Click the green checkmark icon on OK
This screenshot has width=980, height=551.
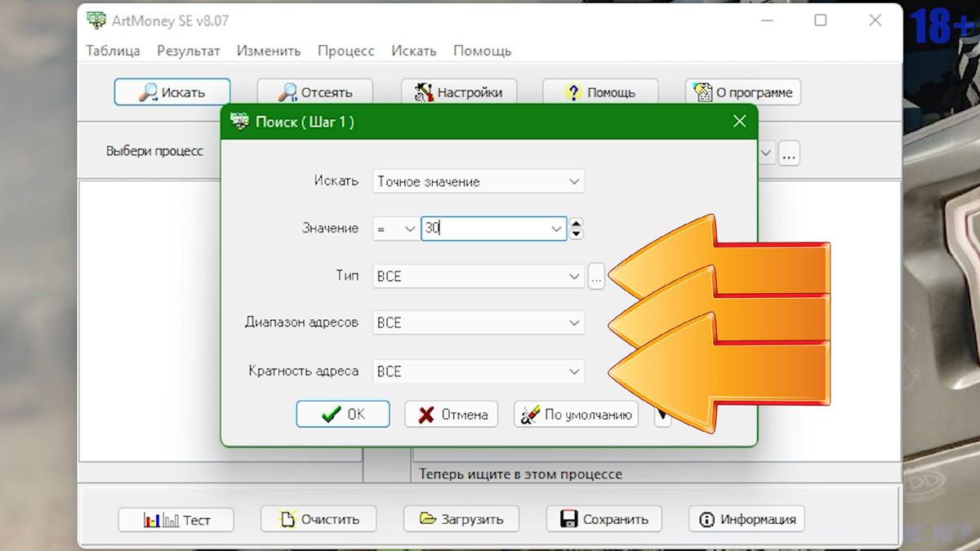click(332, 415)
